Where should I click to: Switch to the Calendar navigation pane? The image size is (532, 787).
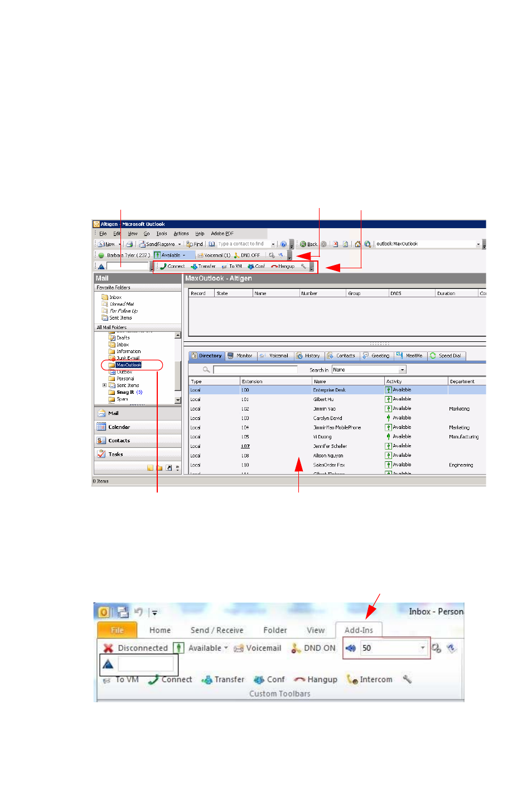(x=138, y=427)
